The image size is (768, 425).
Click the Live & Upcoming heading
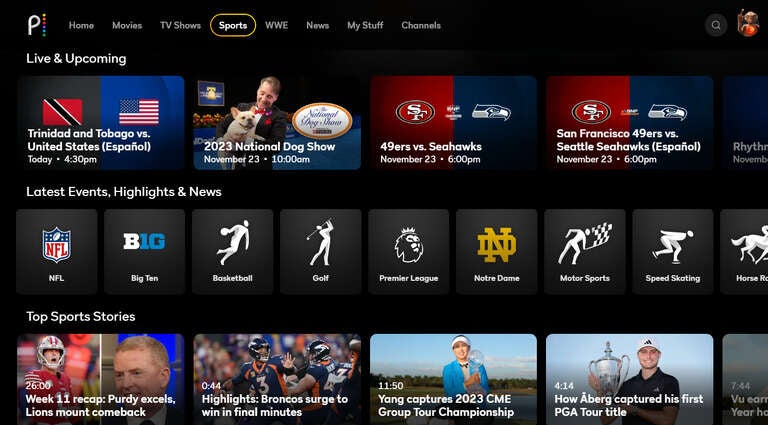click(76, 59)
